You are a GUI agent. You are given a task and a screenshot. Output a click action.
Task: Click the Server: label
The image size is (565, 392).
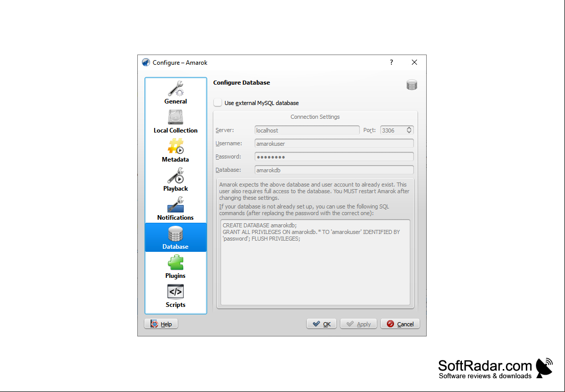225,130
